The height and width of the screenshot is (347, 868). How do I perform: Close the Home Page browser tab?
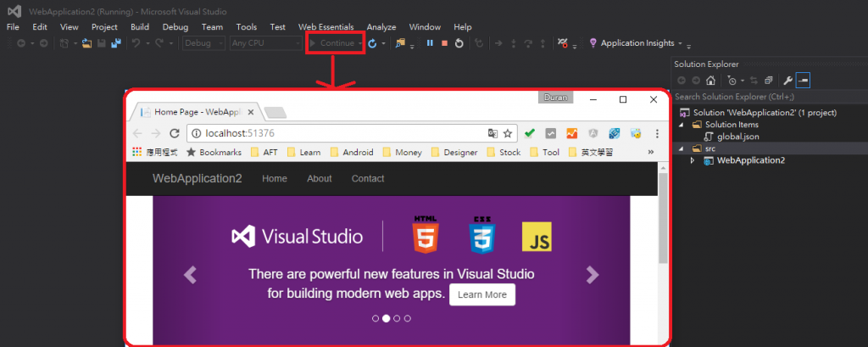tap(251, 112)
